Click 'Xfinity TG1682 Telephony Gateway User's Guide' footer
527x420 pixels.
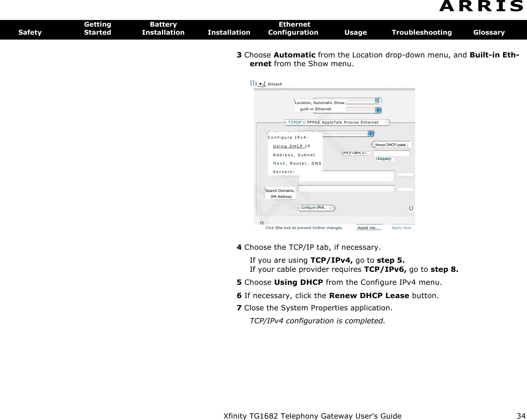click(312, 416)
